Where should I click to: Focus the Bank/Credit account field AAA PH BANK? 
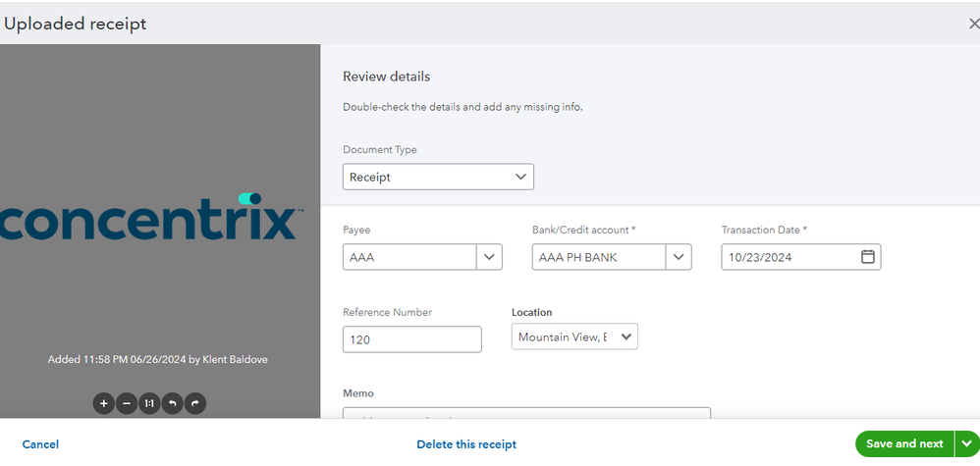pyautogui.click(x=599, y=257)
